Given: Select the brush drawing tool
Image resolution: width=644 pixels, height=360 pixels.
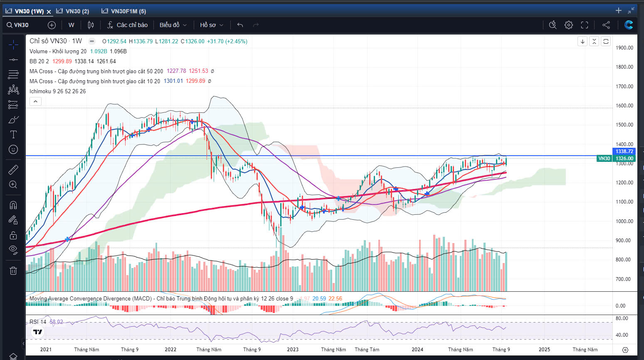Looking at the screenshot, I should (x=13, y=119).
